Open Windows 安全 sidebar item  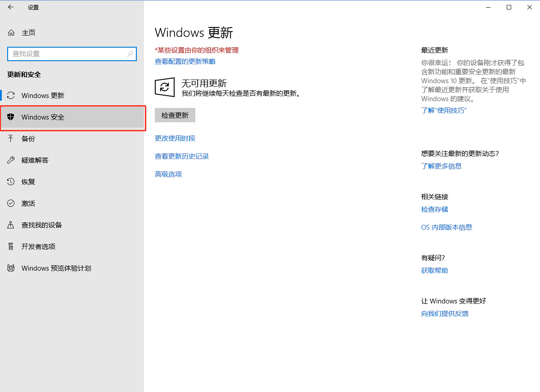(72, 117)
